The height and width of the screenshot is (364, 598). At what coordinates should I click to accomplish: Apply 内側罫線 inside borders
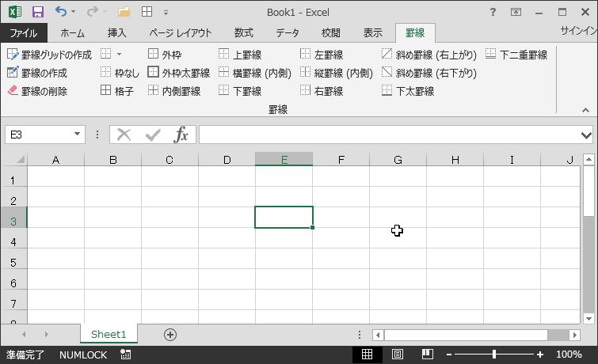coord(174,91)
